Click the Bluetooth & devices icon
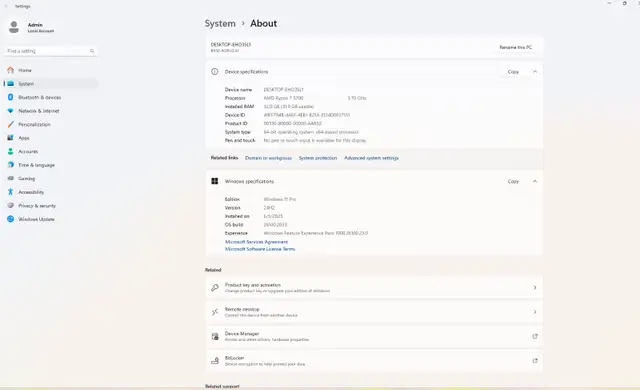Screen dimensions: 640x390 pyautogui.click(x=11, y=97)
